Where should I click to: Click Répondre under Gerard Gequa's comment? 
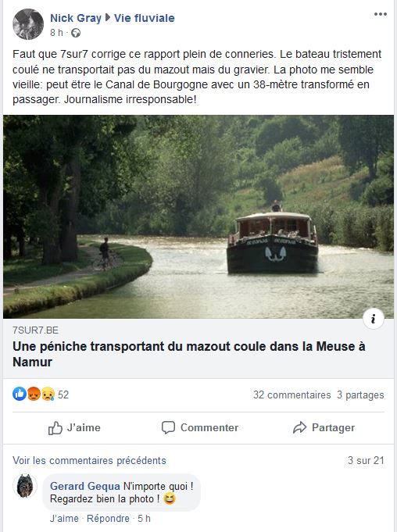pyautogui.click(x=108, y=519)
